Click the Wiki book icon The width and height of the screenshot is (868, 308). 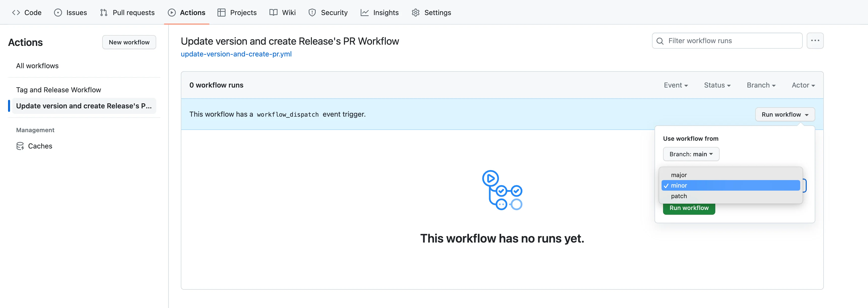(x=273, y=13)
